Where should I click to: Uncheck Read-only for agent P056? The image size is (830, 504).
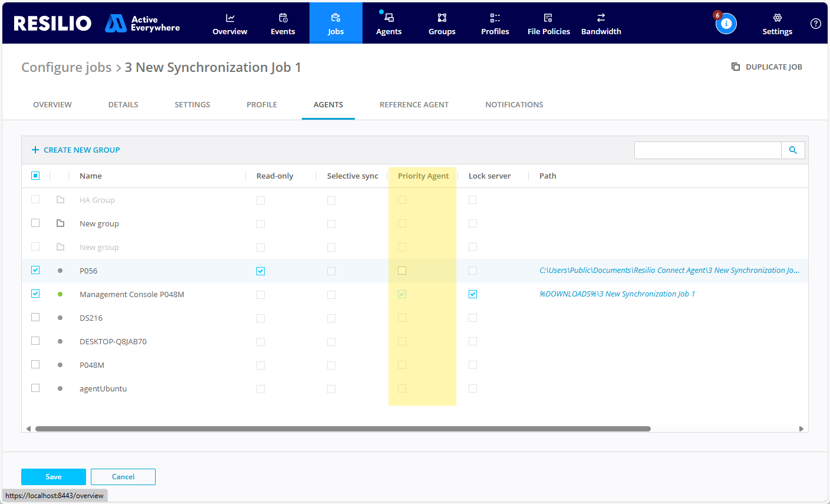(x=261, y=271)
